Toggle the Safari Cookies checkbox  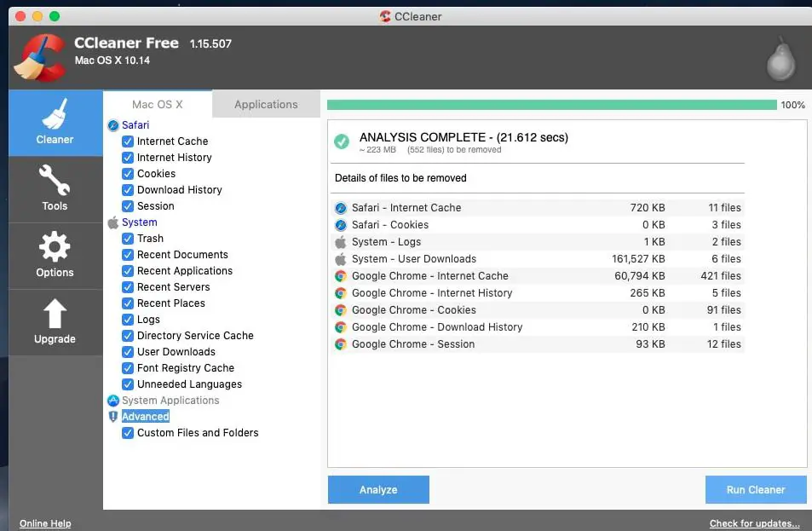click(128, 174)
